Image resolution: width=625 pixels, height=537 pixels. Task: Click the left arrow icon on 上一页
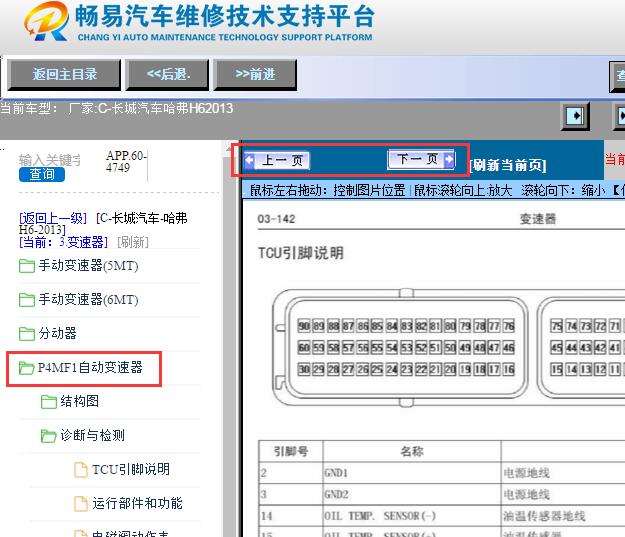[250, 160]
